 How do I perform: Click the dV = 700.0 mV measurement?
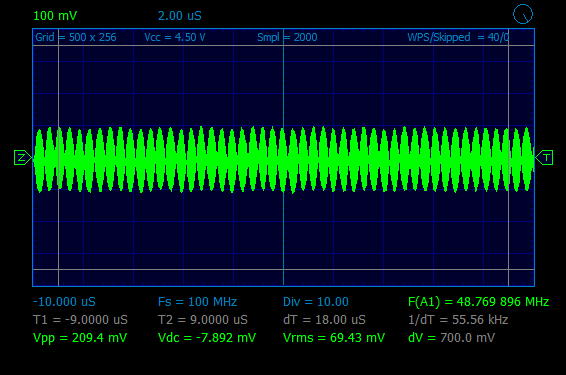(x=451, y=338)
